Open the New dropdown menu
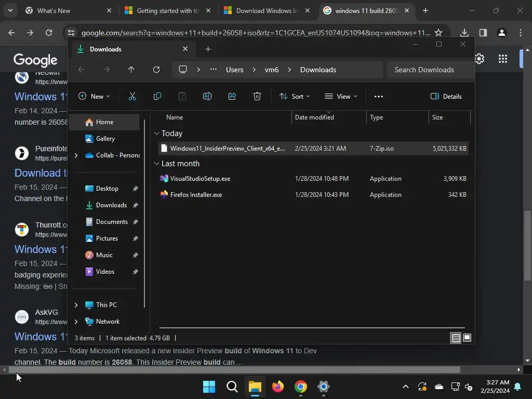The width and height of the screenshot is (532, 399). click(94, 96)
